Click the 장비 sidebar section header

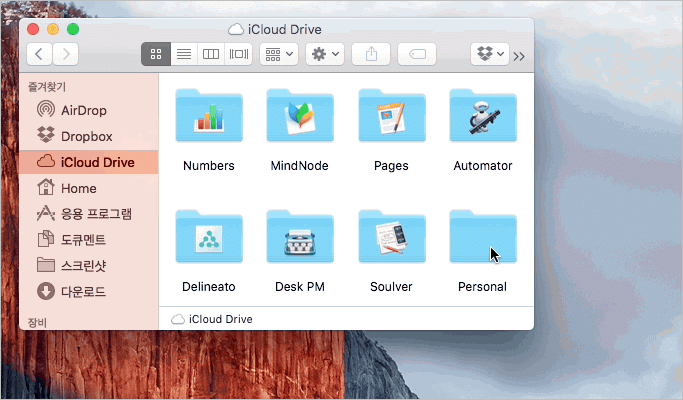click(x=37, y=322)
